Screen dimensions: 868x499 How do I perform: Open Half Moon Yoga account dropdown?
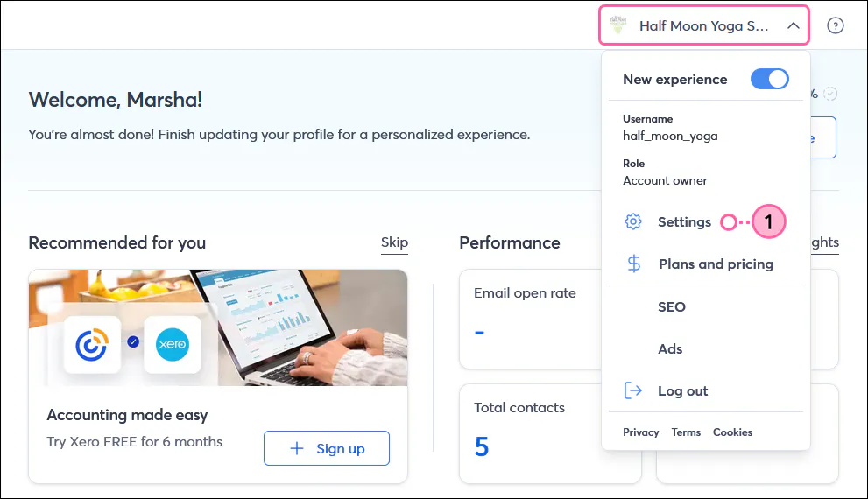coord(702,26)
